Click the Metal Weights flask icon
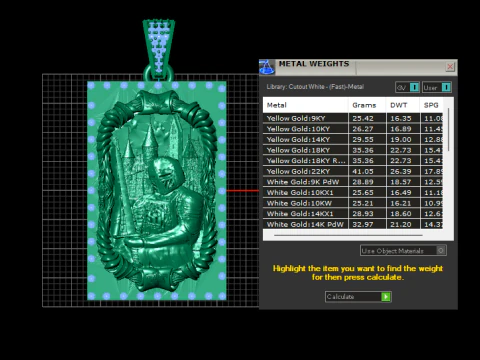The height and width of the screenshot is (360, 480). [x=267, y=67]
